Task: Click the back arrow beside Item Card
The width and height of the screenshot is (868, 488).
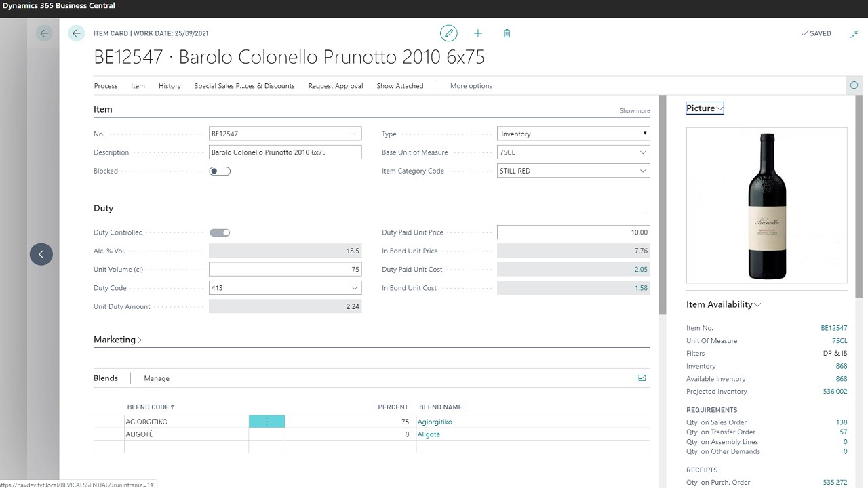Action: point(77,33)
